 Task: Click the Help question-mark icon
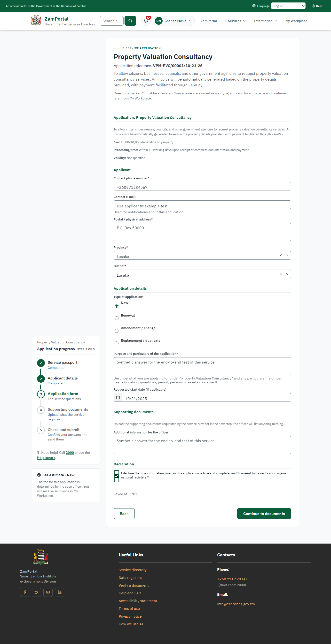313,6
